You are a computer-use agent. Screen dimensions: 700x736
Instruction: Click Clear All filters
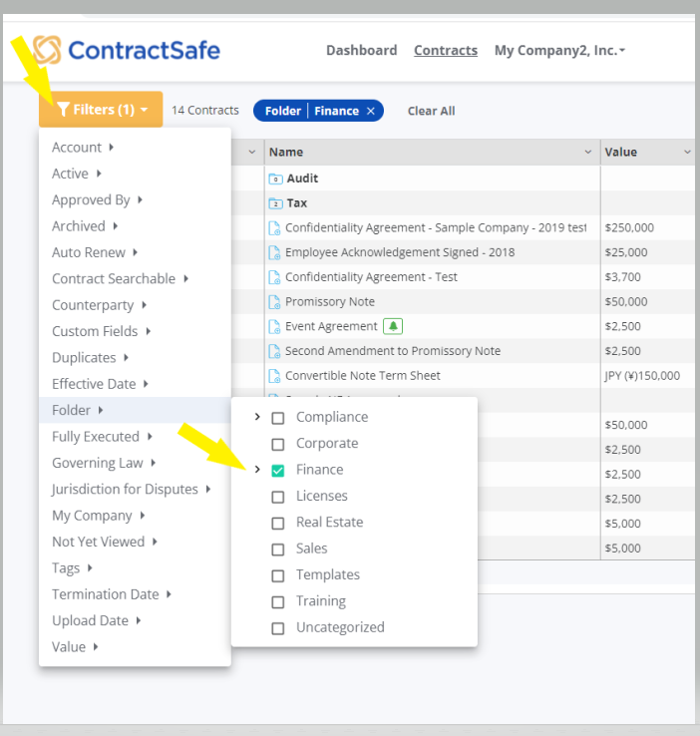pos(431,112)
